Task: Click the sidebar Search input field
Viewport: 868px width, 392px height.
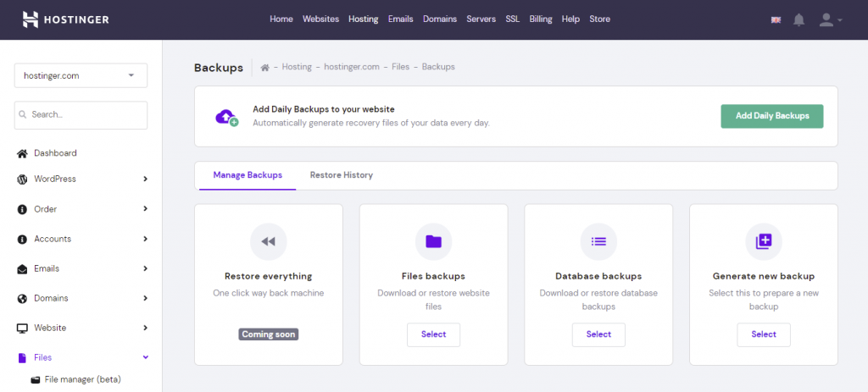Action: [x=81, y=115]
